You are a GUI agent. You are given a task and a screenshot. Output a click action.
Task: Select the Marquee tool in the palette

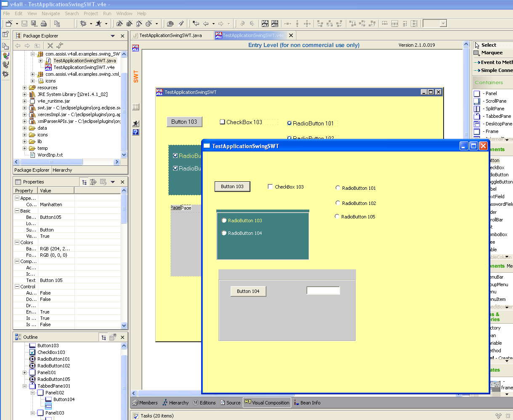coord(489,53)
